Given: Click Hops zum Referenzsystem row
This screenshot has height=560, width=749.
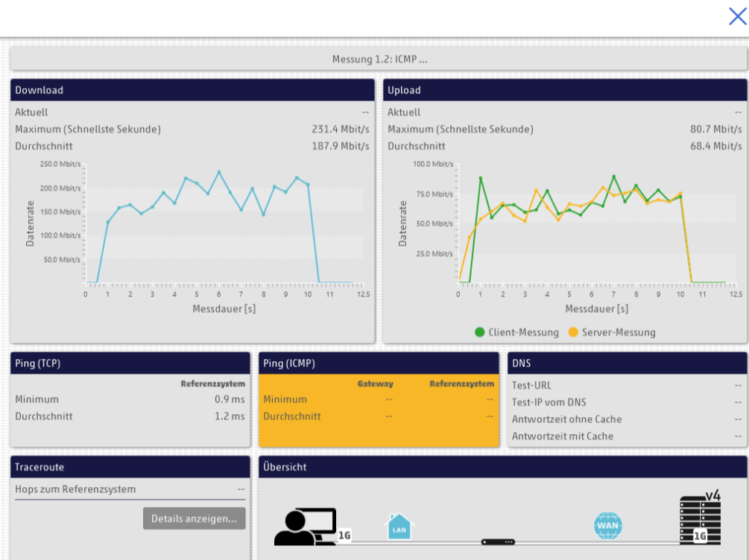Looking at the screenshot, I should click(130, 489).
